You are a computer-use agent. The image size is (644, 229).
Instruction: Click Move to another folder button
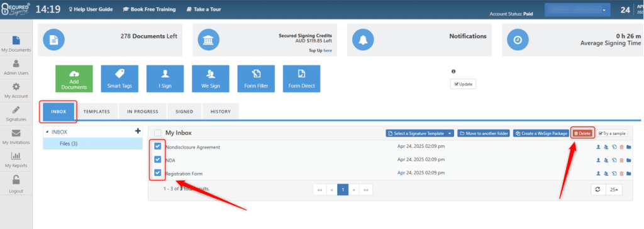[x=484, y=133]
